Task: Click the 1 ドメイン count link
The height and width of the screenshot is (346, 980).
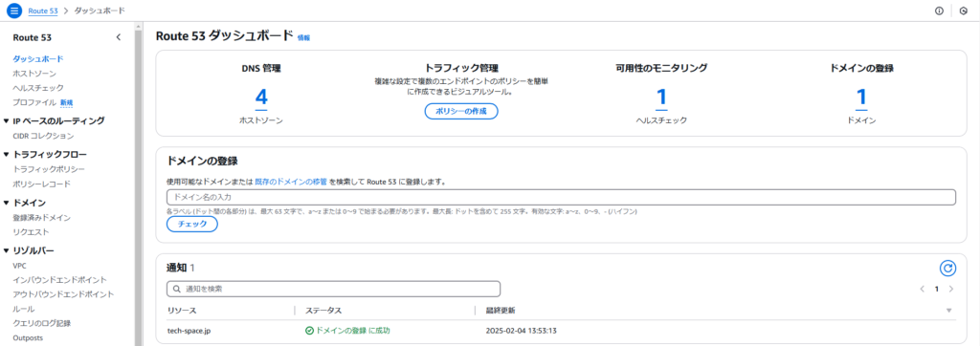Action: pyautogui.click(x=861, y=97)
